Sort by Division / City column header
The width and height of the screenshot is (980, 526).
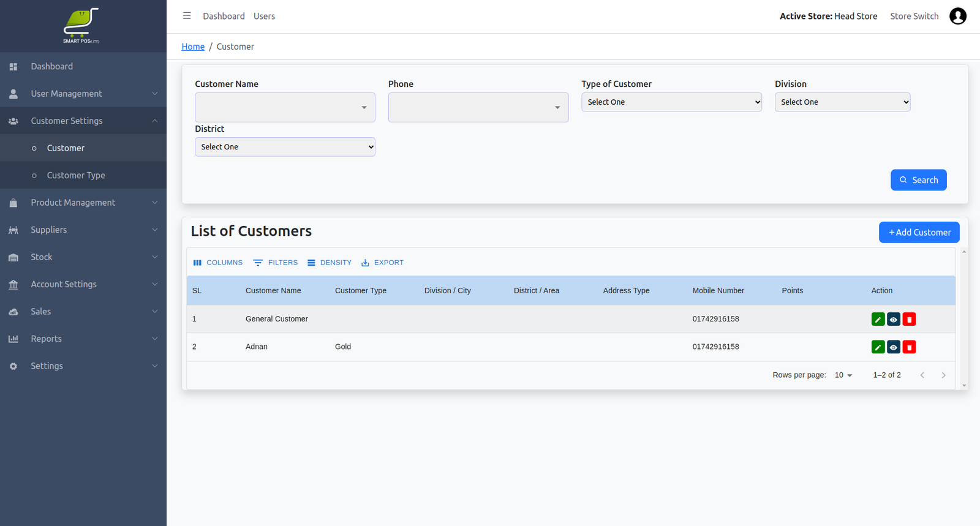click(448, 291)
